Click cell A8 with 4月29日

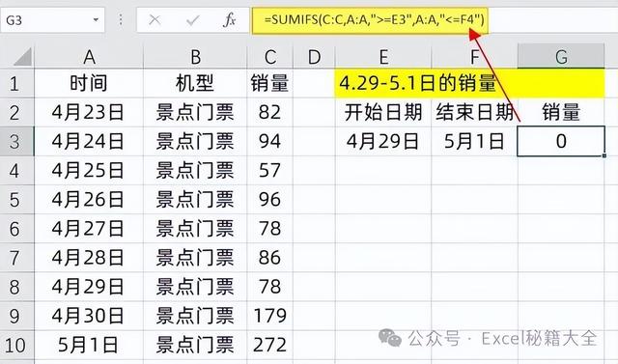point(89,287)
